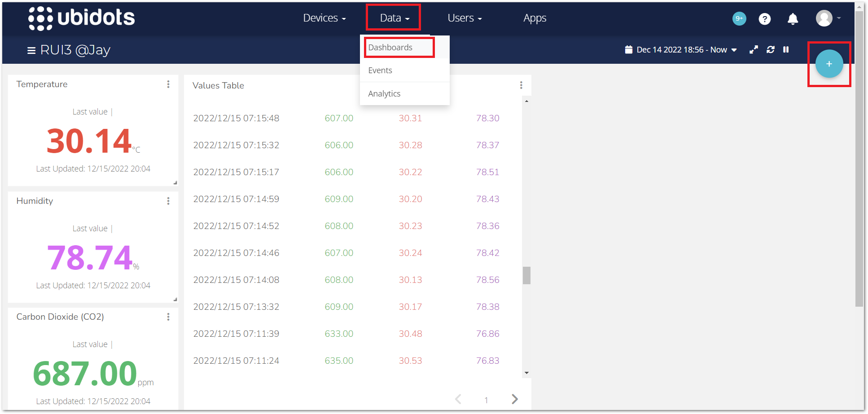The width and height of the screenshot is (868, 414).
Task: Expand the Devices dropdown
Action: 324,18
